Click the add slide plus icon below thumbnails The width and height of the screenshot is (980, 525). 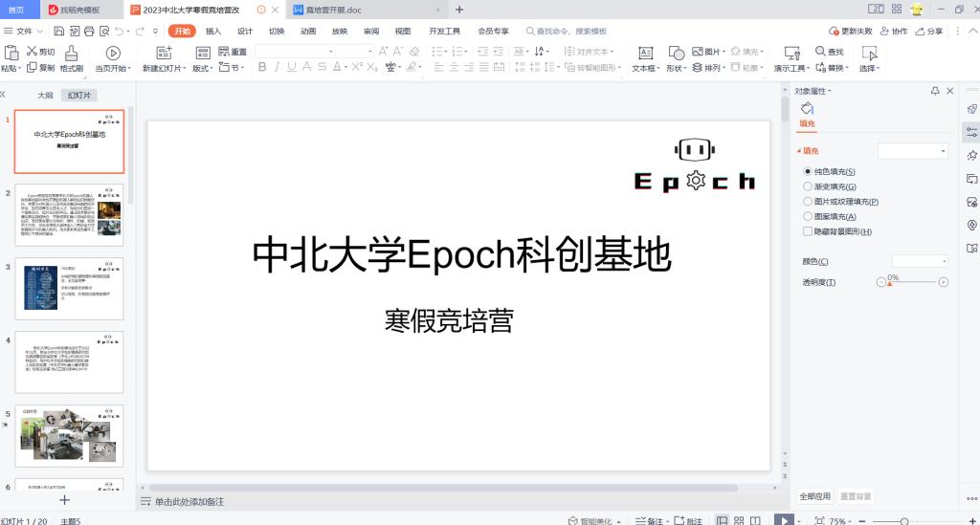point(65,499)
